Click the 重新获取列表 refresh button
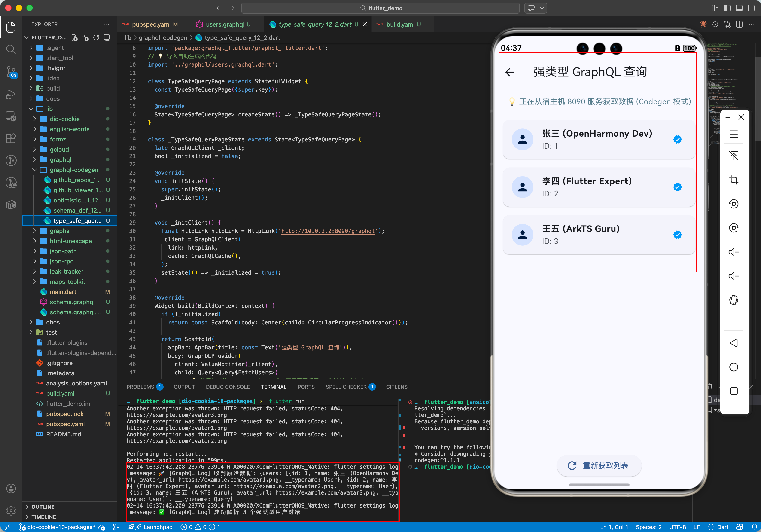 click(599, 465)
